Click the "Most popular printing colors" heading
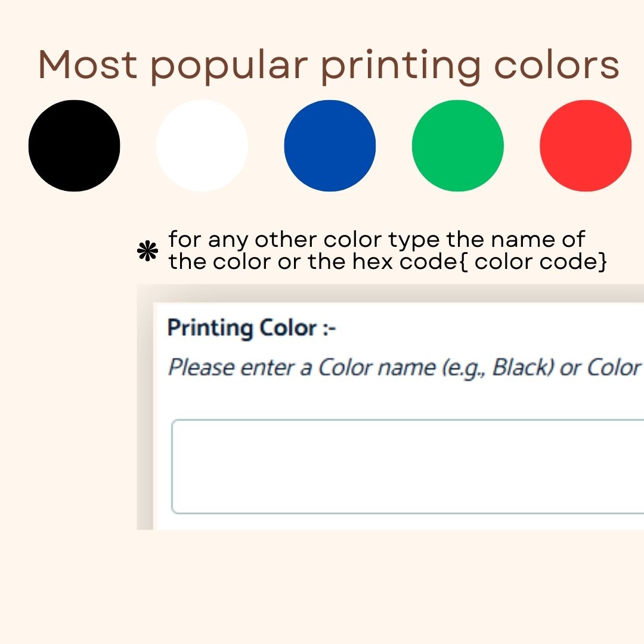Viewport: 644px width, 644px height. (329, 65)
